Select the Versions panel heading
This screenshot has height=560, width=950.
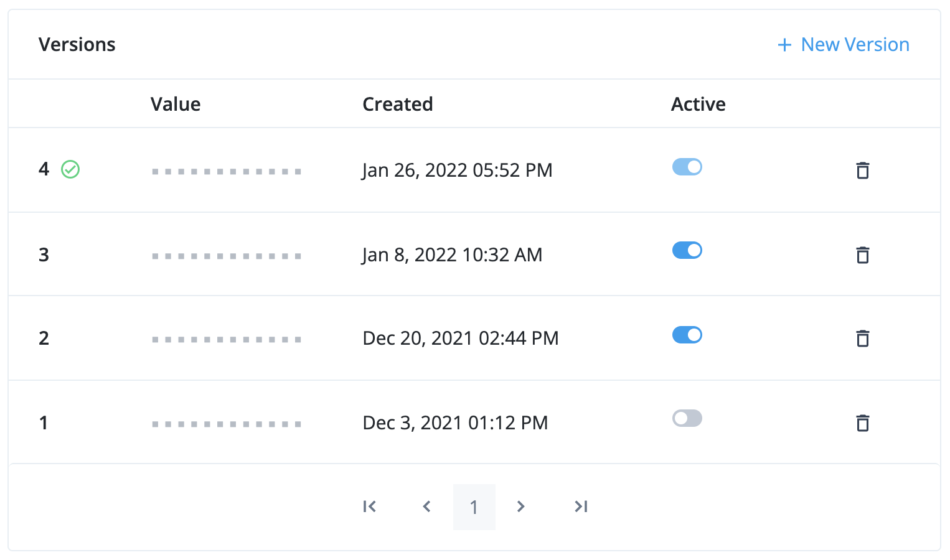point(77,44)
